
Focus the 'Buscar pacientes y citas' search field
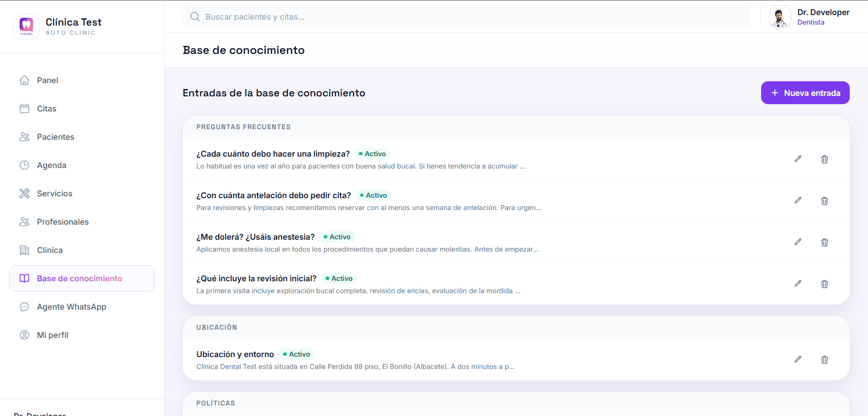[467, 17]
